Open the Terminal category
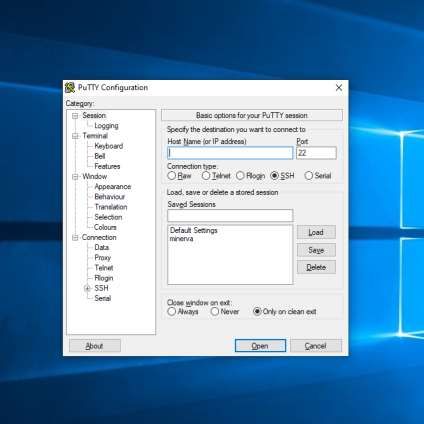Viewport: 424px width, 424px height. 95,136
